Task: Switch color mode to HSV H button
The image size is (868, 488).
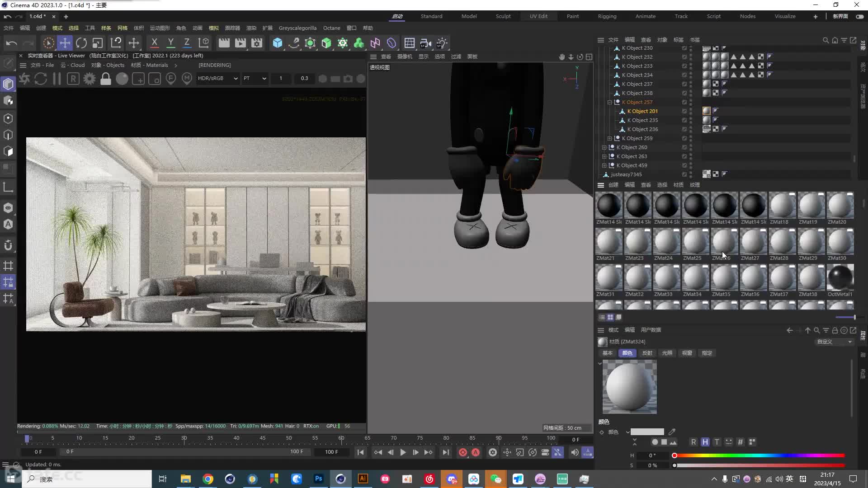Action: pos(705,442)
